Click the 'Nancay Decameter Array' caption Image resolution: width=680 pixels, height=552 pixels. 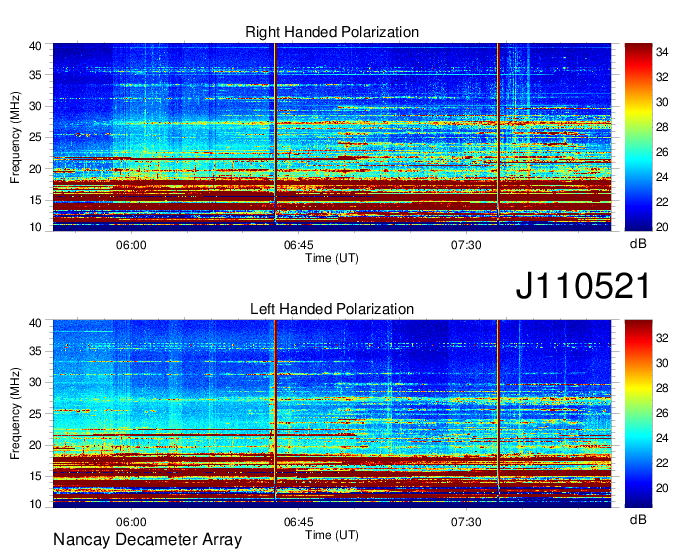coord(147,540)
